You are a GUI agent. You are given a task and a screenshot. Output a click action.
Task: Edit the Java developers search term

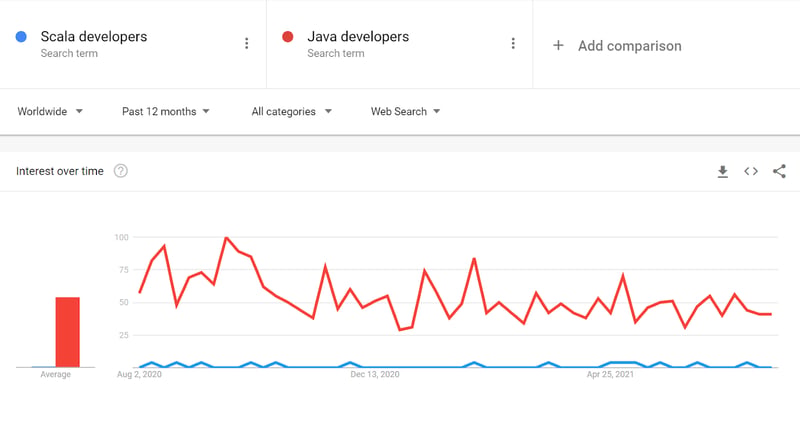tap(358, 37)
